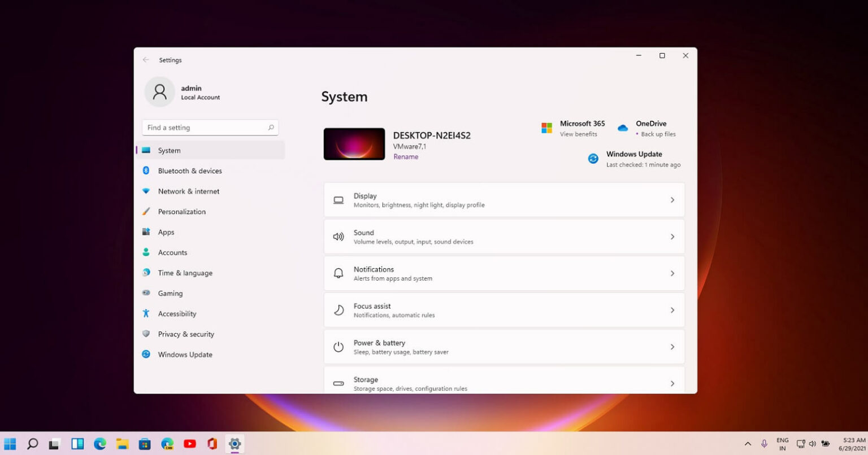Screen dimensions: 868x455
Task: Launch Microsoft Edge from the taskbar
Action: 100,444
